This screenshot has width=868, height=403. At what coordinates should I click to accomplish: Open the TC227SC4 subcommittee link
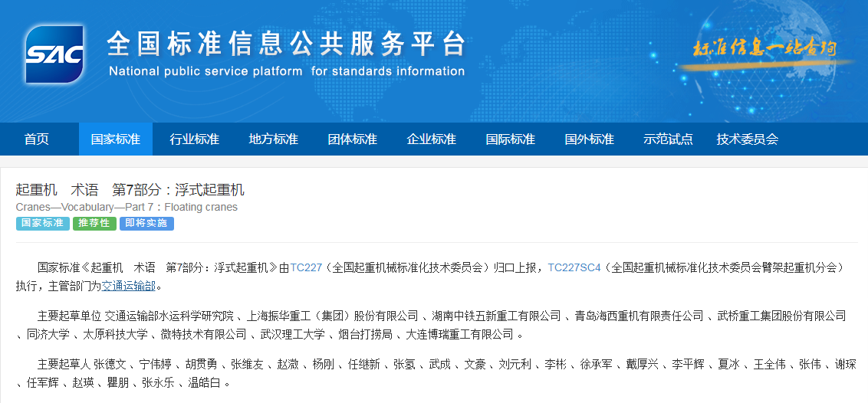[x=574, y=267]
